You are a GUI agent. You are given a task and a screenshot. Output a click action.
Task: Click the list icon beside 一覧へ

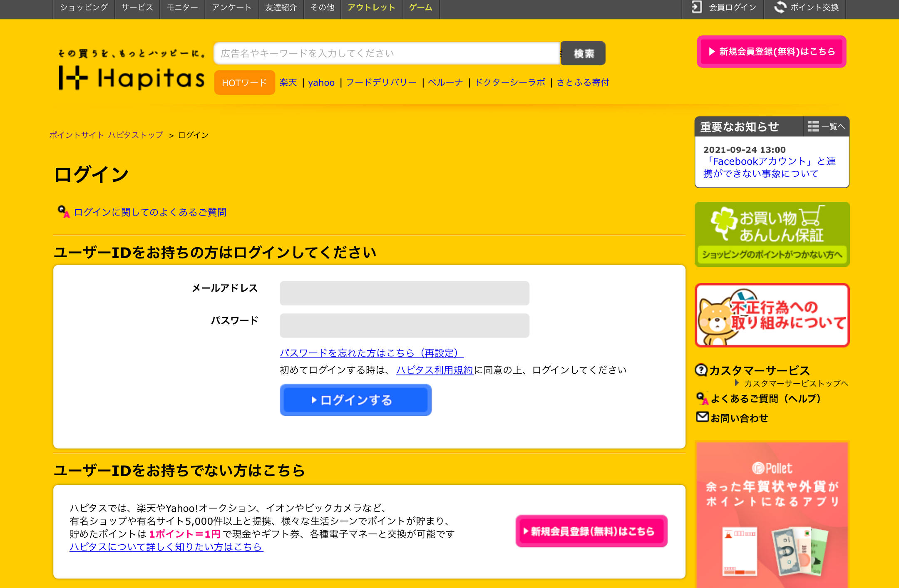pyautogui.click(x=813, y=126)
